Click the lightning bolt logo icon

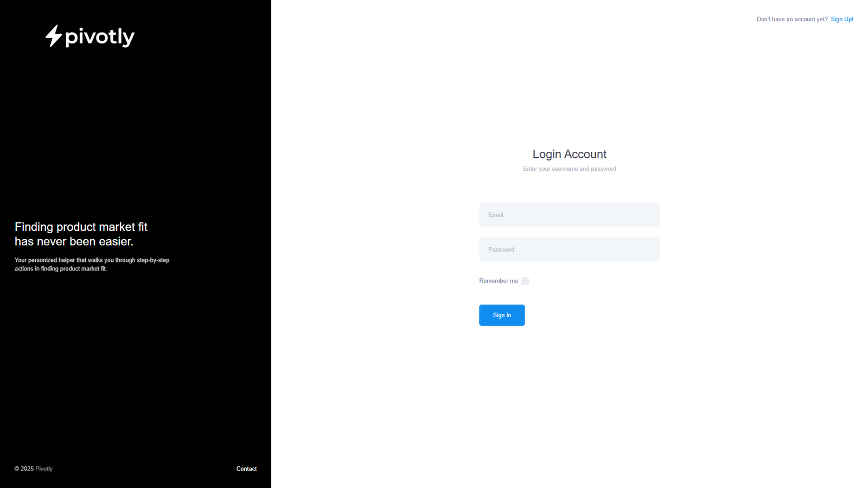[x=54, y=36]
